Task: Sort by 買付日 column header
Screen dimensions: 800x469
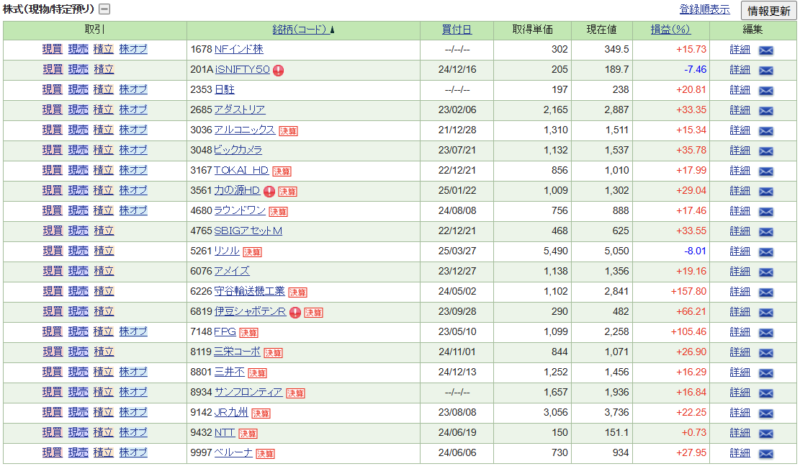Action: click(x=456, y=30)
